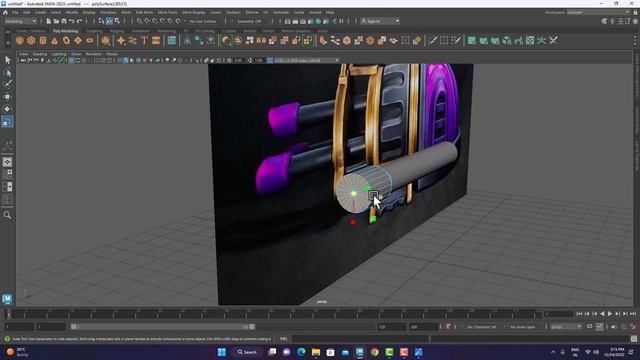
Task: Click the Maya home icon in menu bar
Action: click(x=5, y=12)
